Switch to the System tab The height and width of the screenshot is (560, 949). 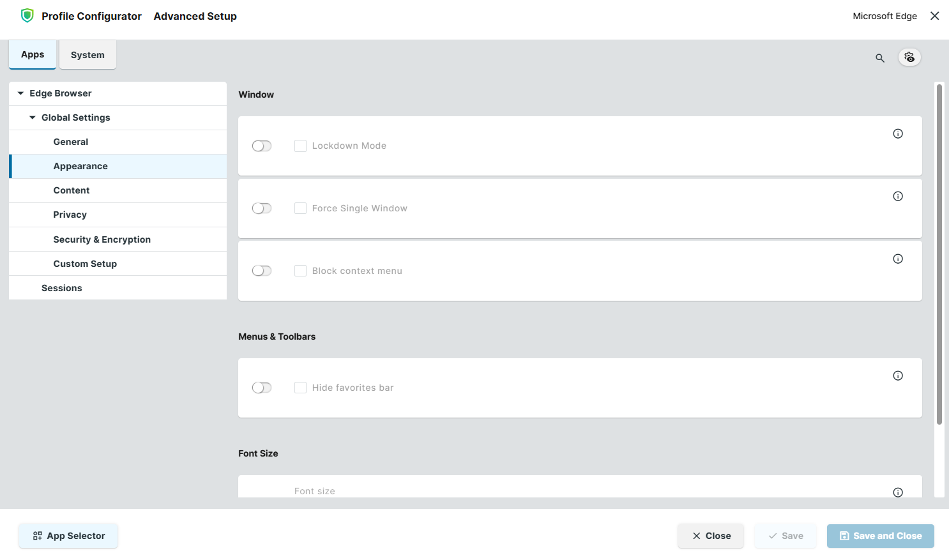click(87, 55)
